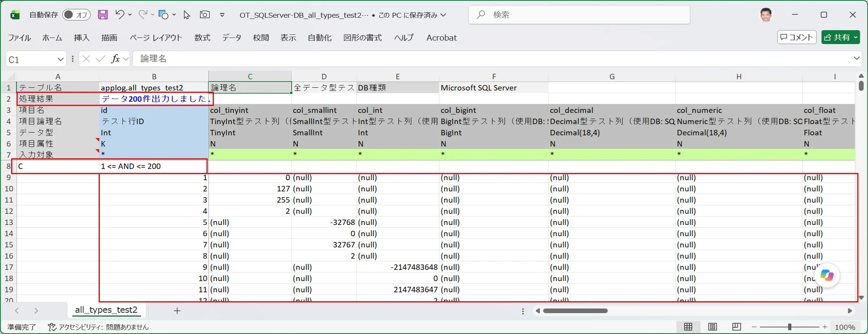Open the Share button dropdown arrow
The image size is (868, 334).
pos(856,37)
